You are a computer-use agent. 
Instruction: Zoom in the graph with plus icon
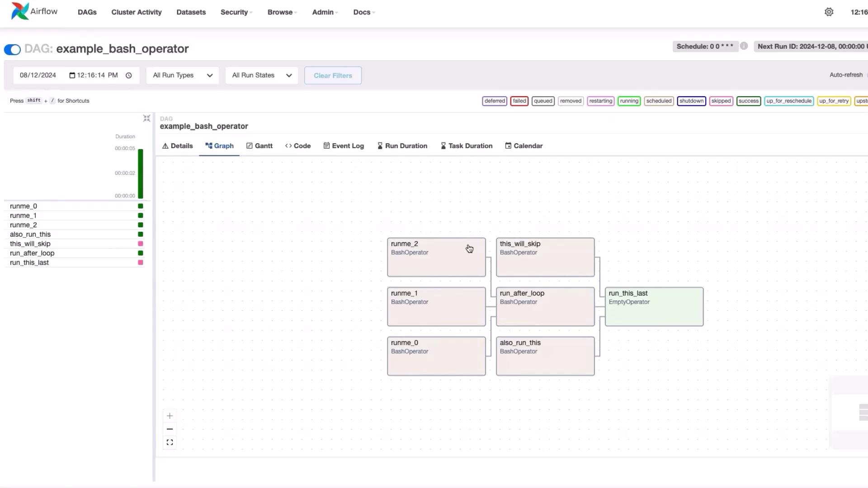pos(170,416)
